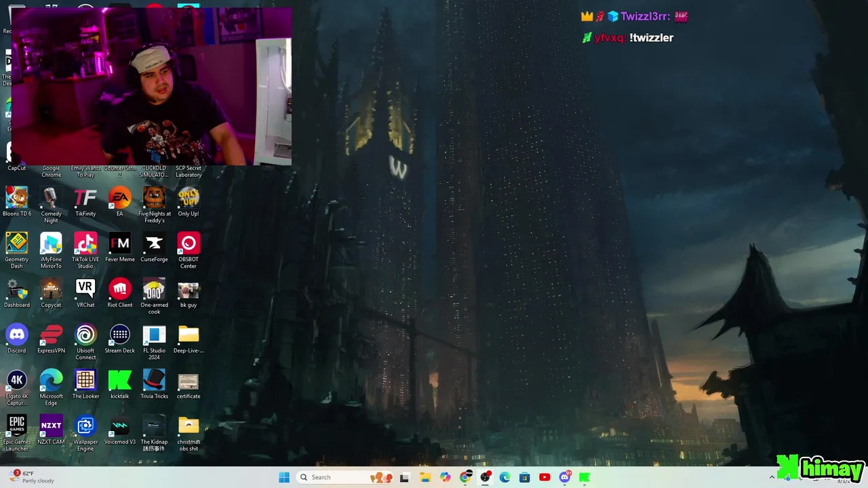Expand the hidden system tray icons
The image size is (868, 488).
771,477
